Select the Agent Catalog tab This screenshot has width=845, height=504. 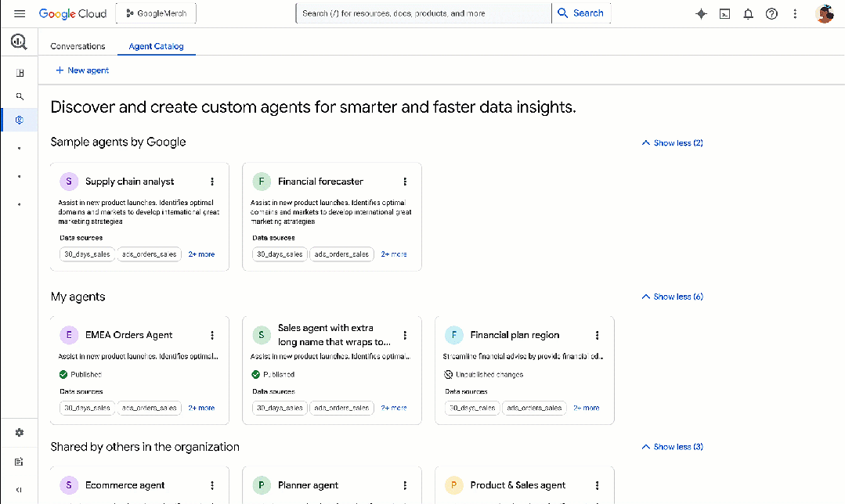tap(156, 46)
